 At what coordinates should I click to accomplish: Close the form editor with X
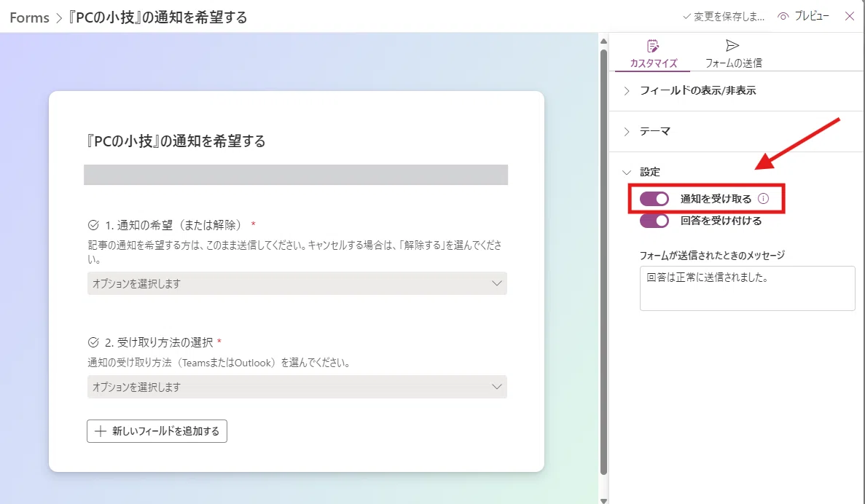[x=850, y=16]
